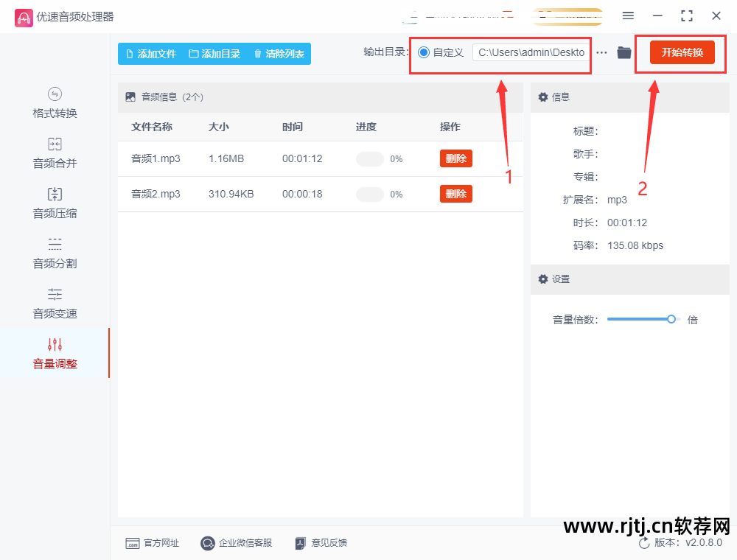Screen dimensions: 737x560
Task: Open the hamburger menu in title bar
Action: [628, 16]
